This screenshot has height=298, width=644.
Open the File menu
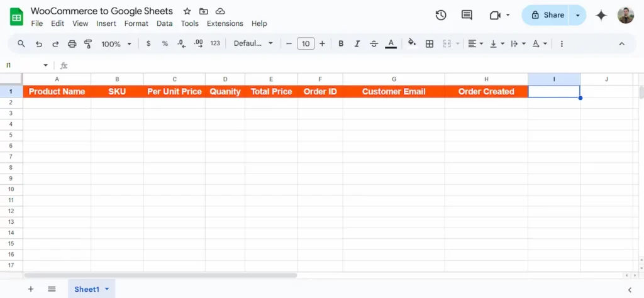point(37,23)
